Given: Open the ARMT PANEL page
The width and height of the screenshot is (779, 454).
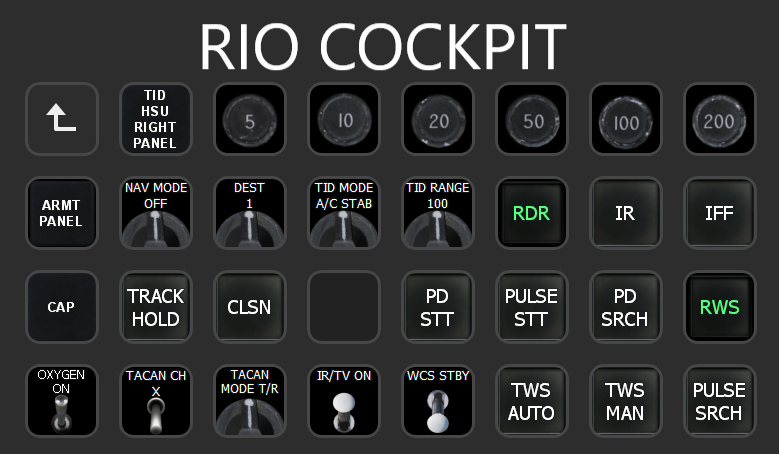Looking at the screenshot, I should pos(62,213).
